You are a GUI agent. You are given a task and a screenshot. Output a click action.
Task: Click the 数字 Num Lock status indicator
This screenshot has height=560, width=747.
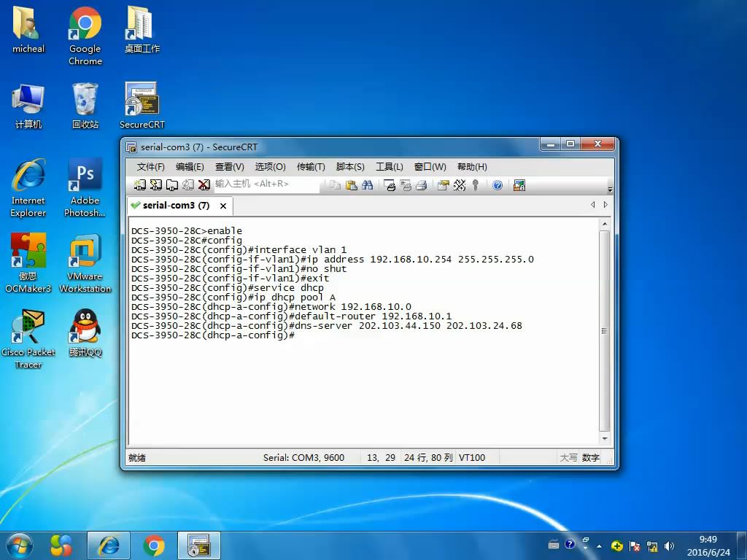pyautogui.click(x=590, y=458)
